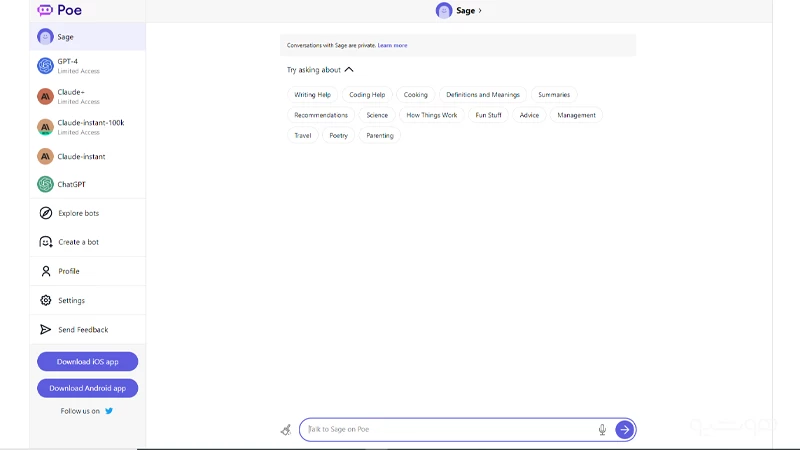This screenshot has width=800, height=450.
Task: Open the Learn more link
Action: (392, 45)
